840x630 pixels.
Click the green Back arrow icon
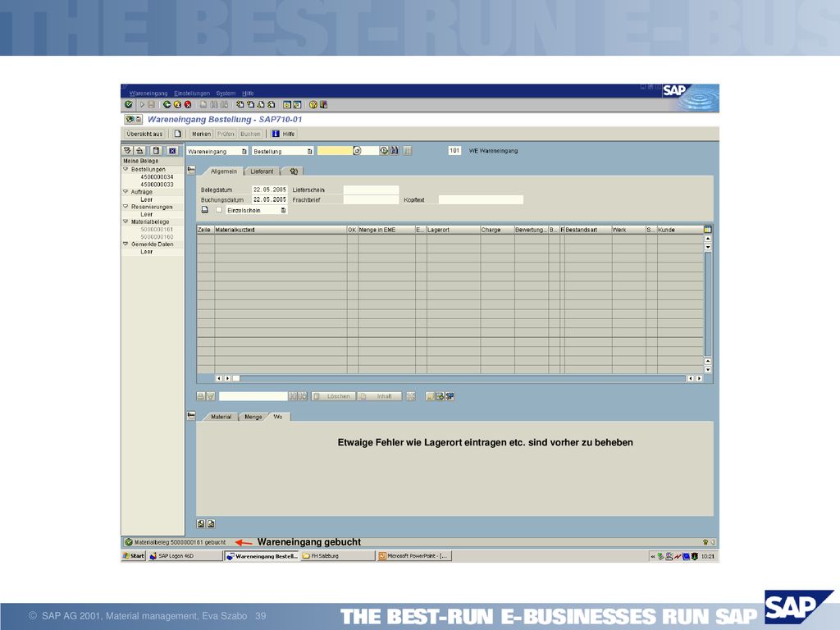167,104
